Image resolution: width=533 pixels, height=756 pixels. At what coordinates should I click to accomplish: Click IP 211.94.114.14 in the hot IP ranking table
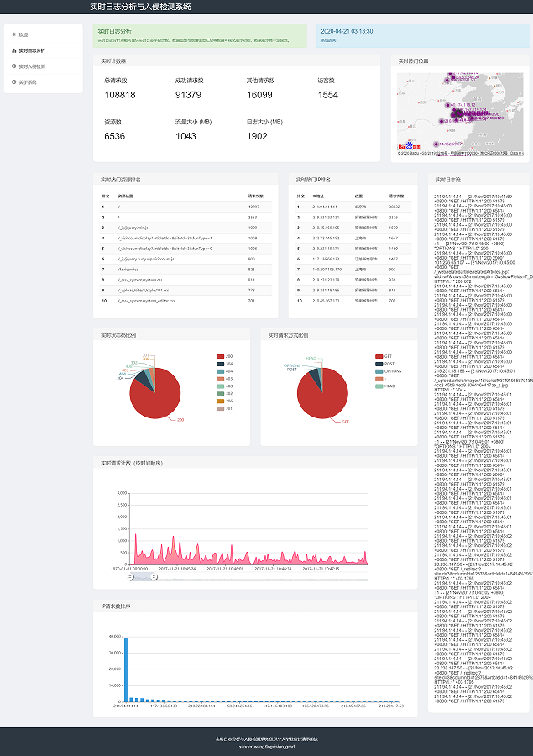325,207
